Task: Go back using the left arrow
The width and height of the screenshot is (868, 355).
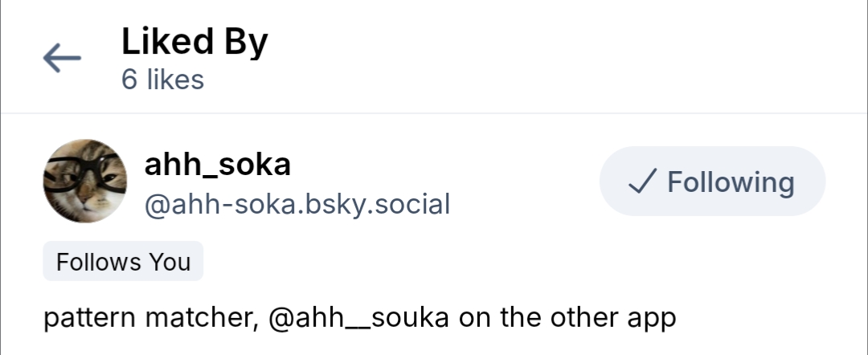Action: pos(62,58)
